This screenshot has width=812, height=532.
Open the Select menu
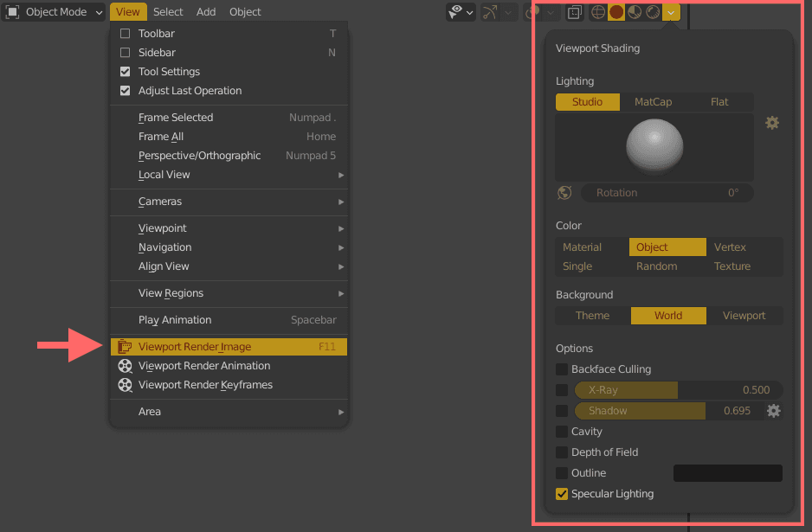[x=168, y=12]
